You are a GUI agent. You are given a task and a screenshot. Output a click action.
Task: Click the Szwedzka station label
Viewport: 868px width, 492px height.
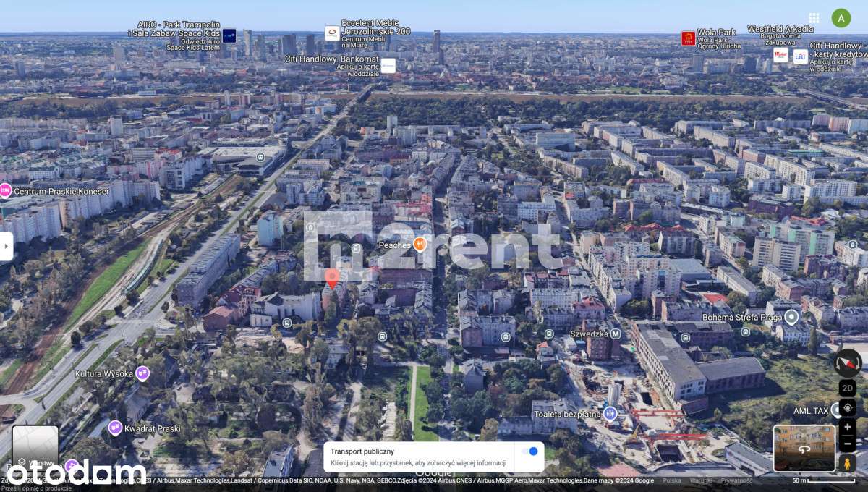(x=588, y=334)
